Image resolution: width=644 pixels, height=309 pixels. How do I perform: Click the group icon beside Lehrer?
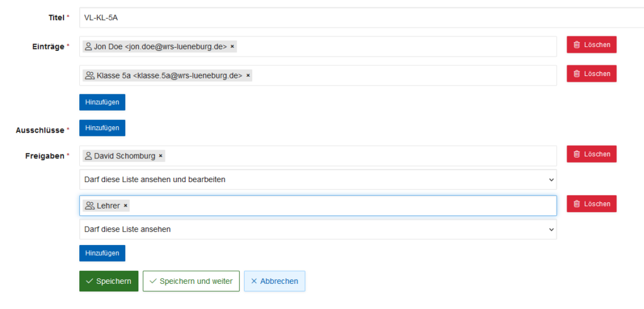point(89,206)
